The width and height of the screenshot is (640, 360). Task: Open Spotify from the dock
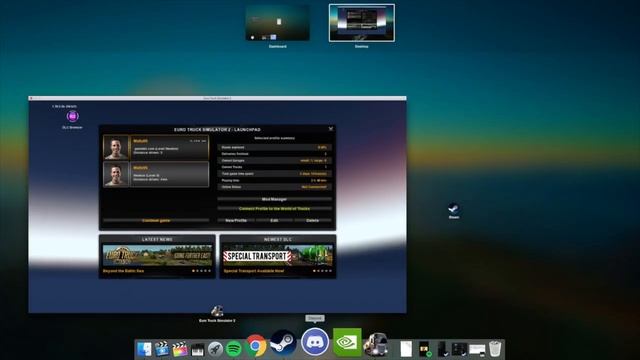coord(233,349)
